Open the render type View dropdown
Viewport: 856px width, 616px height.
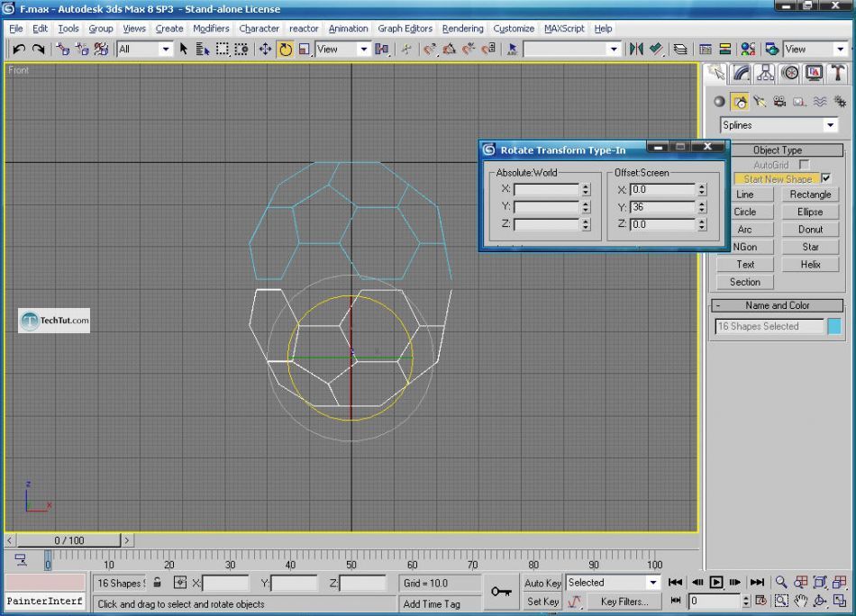coord(815,50)
